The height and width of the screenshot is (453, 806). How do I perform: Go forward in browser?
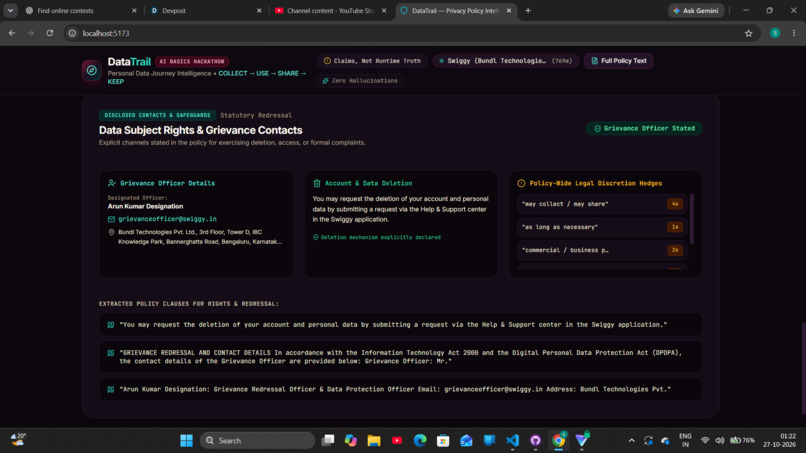coord(31,33)
